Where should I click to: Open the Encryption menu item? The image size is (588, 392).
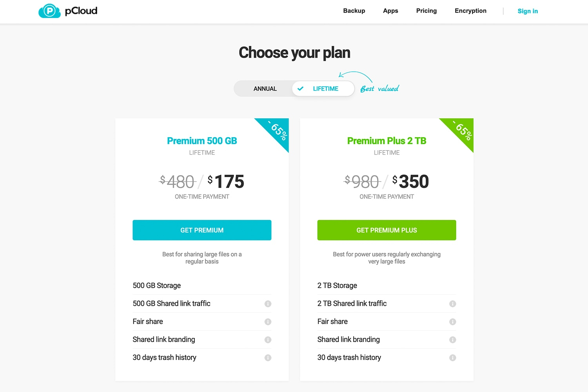(x=470, y=11)
